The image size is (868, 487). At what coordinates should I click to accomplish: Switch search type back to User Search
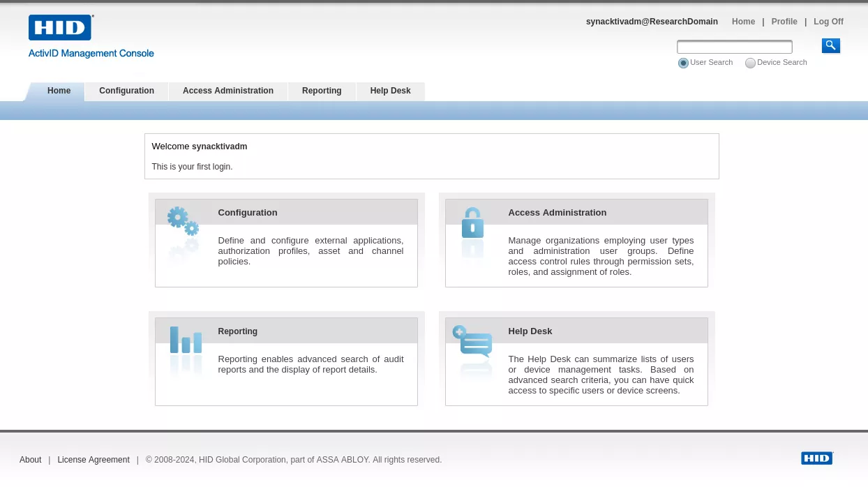coord(683,63)
